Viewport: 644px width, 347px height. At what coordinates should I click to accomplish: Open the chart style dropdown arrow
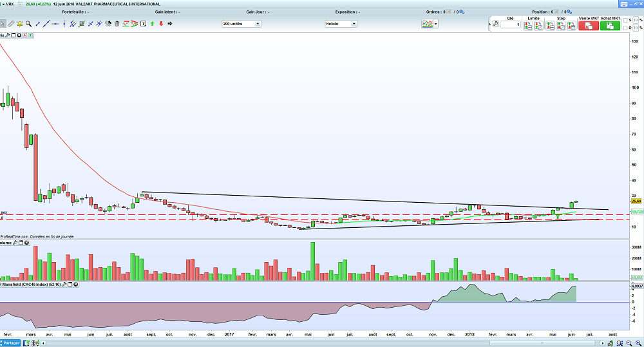tap(436, 24)
